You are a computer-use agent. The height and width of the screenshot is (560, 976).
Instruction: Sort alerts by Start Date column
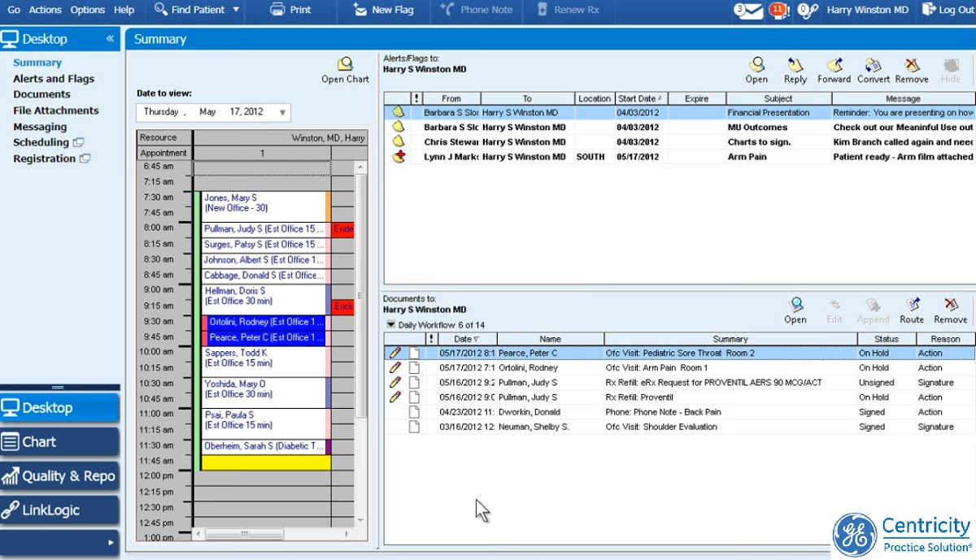click(x=642, y=98)
